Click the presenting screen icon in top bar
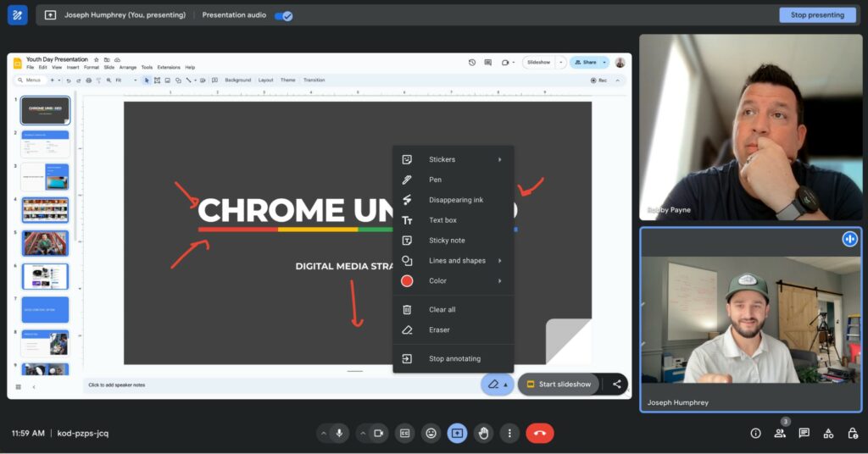Screen dimensions: 868x454 point(50,15)
